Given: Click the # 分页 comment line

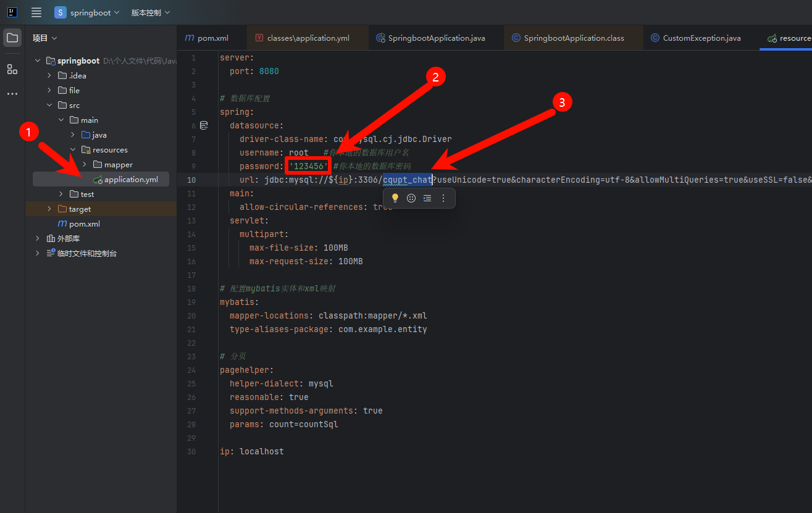Looking at the screenshot, I should (233, 356).
